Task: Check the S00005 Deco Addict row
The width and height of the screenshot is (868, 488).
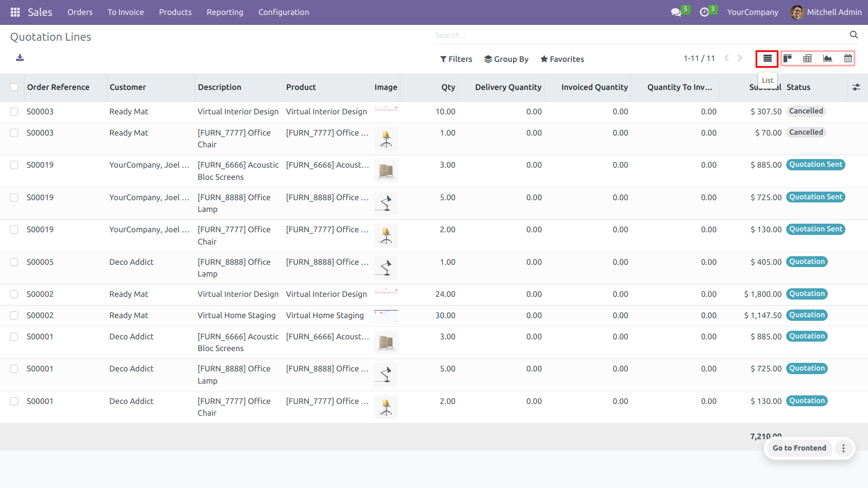Action: pyautogui.click(x=14, y=262)
